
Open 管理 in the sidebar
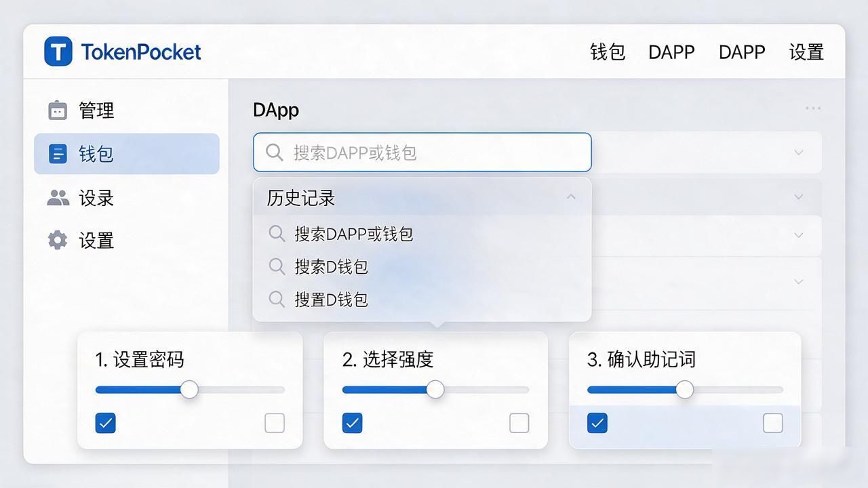pos(127,110)
